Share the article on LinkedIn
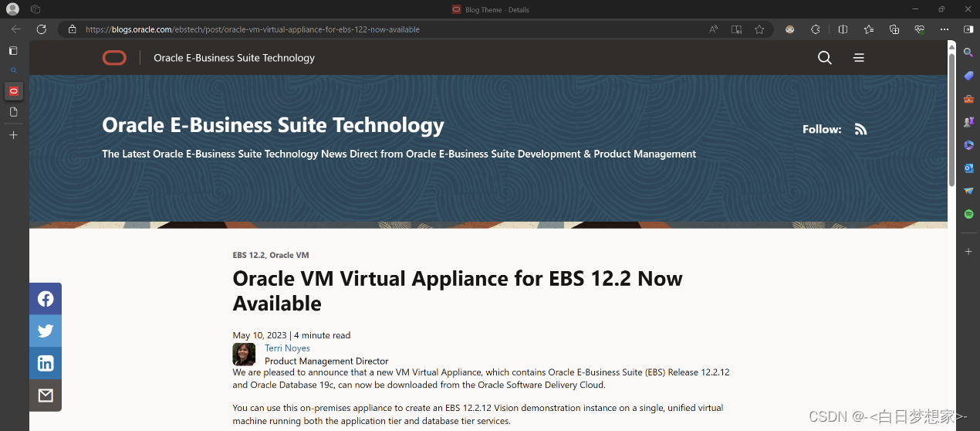This screenshot has height=431, width=980. click(46, 364)
